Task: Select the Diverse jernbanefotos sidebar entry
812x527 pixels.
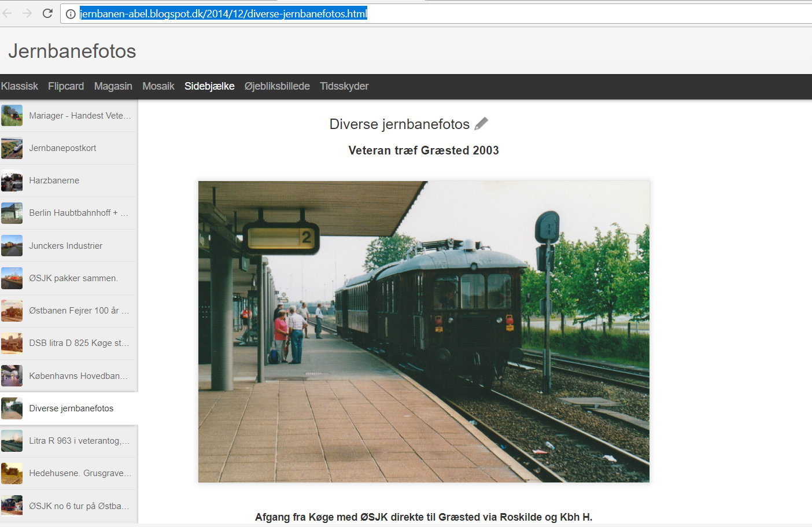Action: [x=69, y=408]
